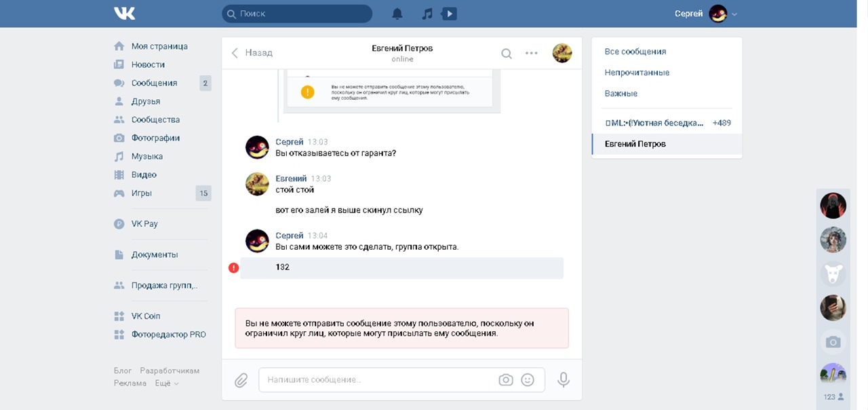The image size is (868, 410).
Task: Expand the Ещё footer dropdown
Action: tap(167, 383)
